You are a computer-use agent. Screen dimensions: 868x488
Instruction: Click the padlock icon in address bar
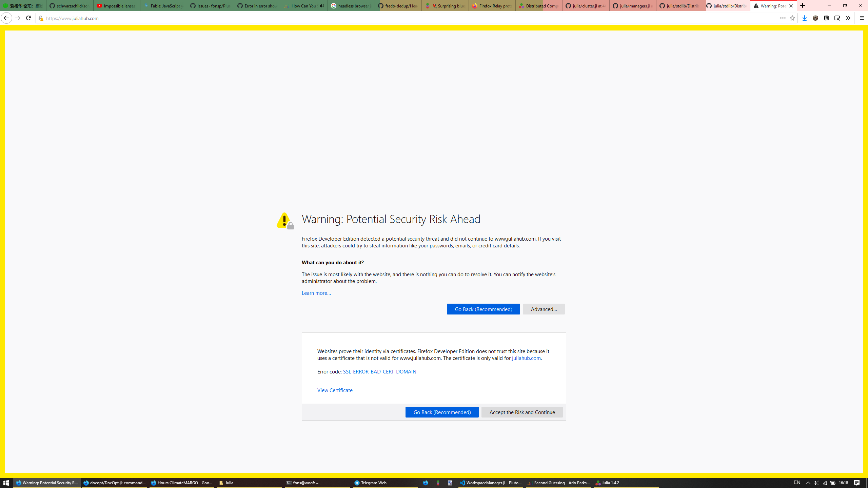(x=40, y=18)
